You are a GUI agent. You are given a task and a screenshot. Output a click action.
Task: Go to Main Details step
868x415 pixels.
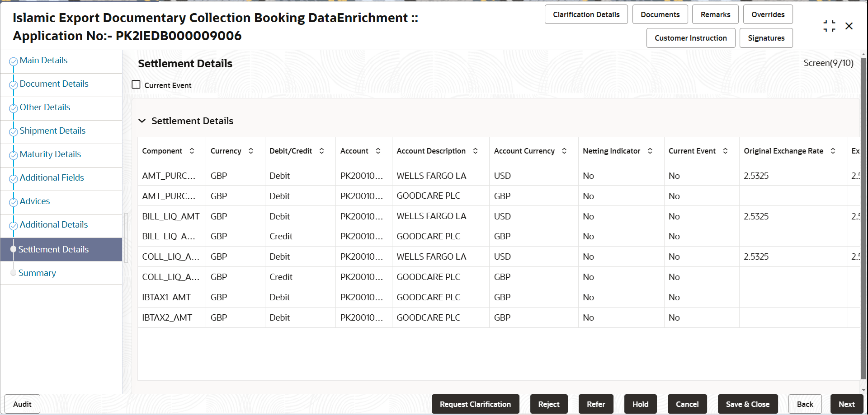point(43,60)
